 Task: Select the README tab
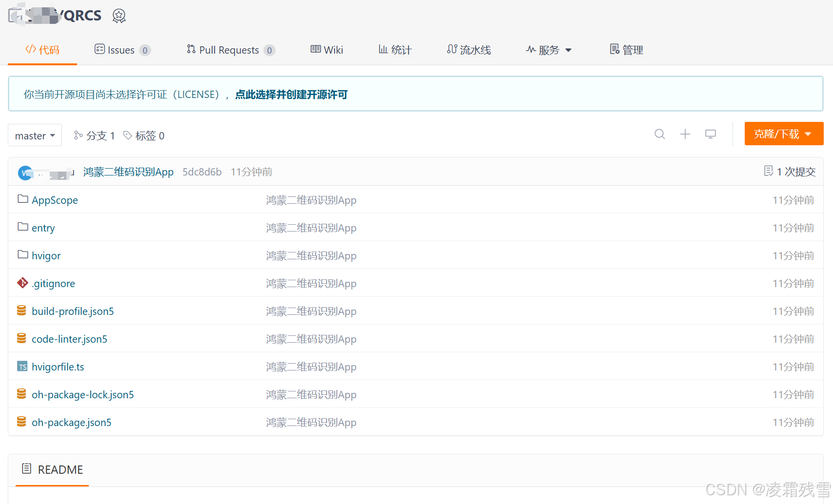coord(52,469)
